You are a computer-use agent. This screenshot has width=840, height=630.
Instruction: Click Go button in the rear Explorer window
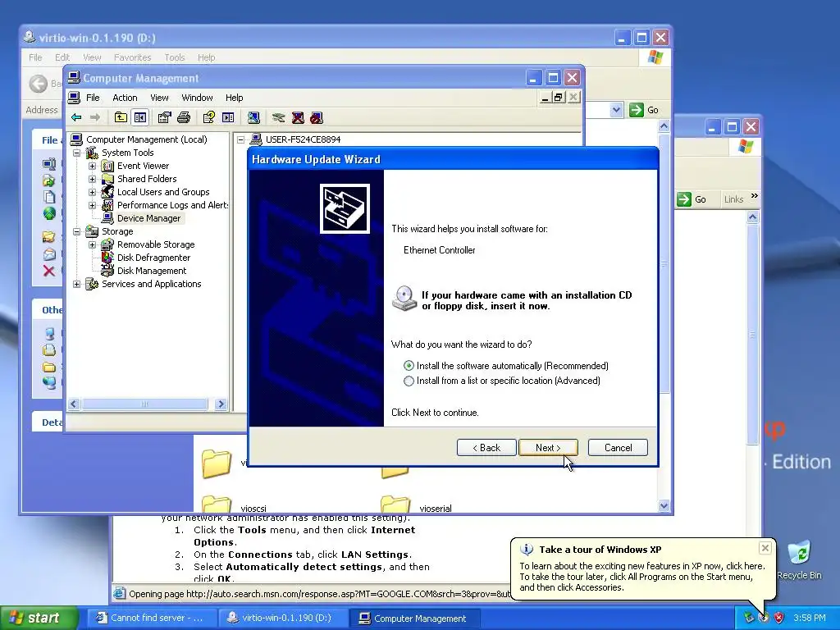coord(692,199)
